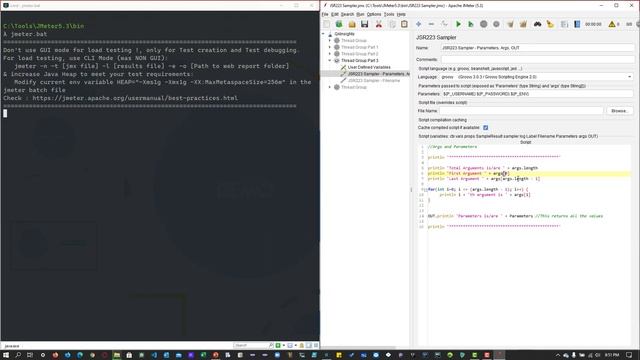Open the notification center icon in tray
The image size is (640, 360).
(629, 355)
